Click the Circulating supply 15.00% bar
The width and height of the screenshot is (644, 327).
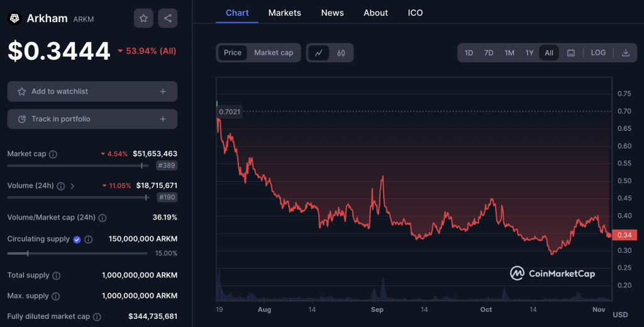coord(77,253)
